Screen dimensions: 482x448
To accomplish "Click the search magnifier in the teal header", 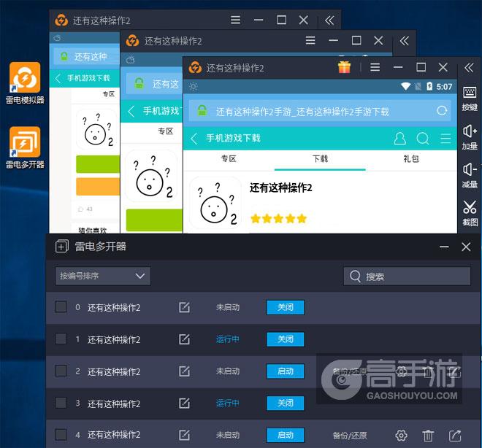I will 423,139.
